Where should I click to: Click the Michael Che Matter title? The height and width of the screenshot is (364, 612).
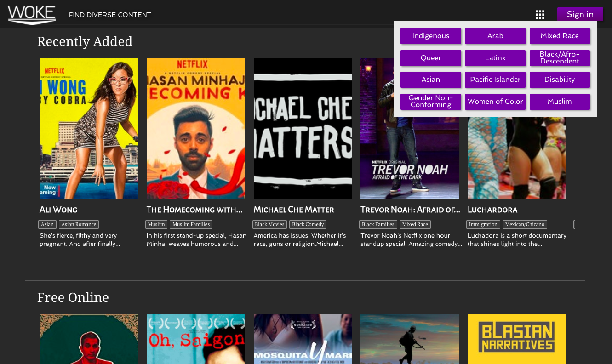(x=294, y=210)
